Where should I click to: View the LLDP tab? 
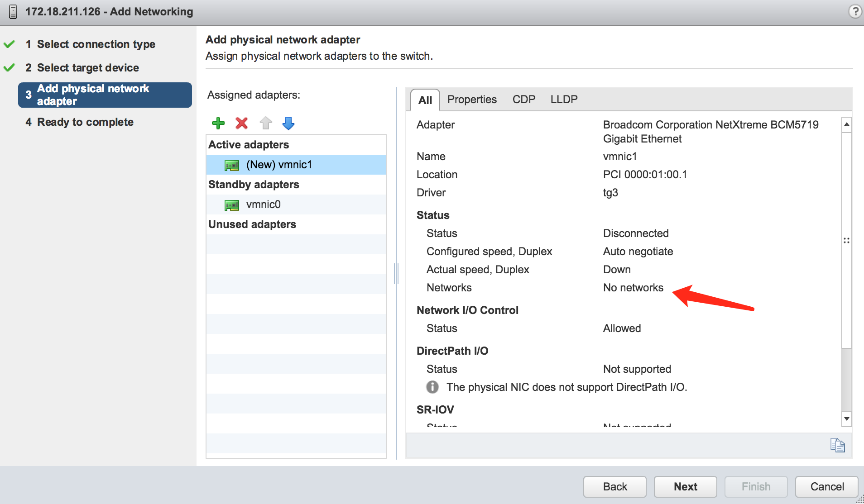tap(564, 99)
